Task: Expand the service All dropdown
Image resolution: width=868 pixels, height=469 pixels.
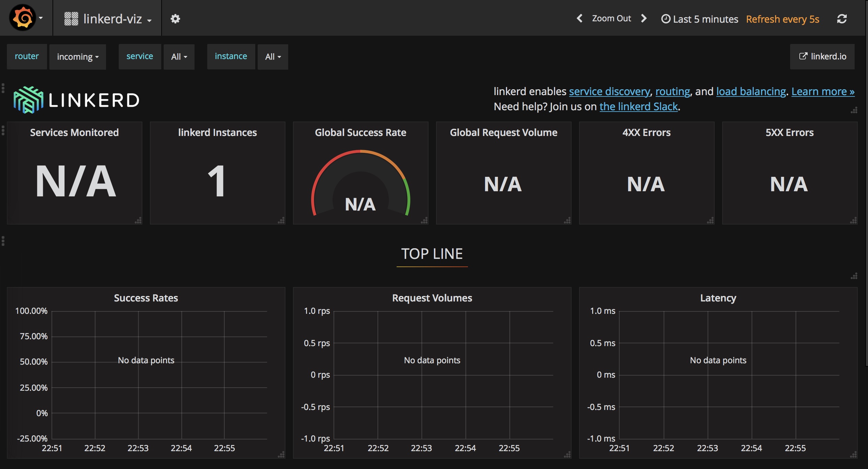Action: pyautogui.click(x=179, y=57)
